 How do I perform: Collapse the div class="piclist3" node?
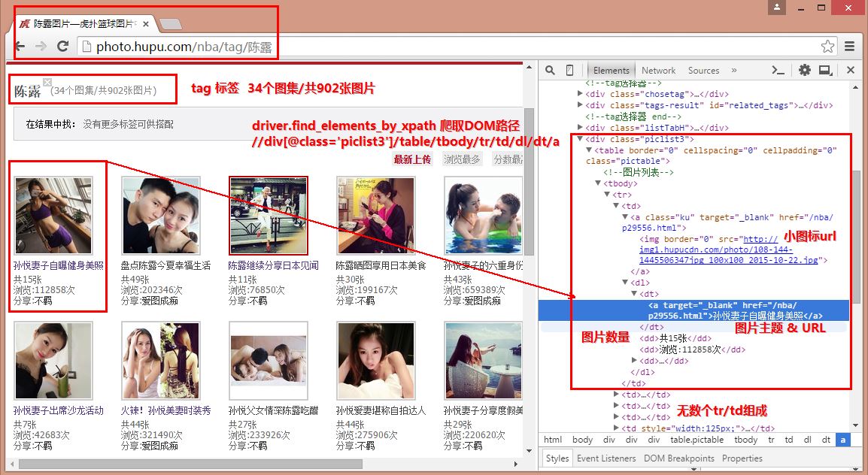tap(580, 139)
